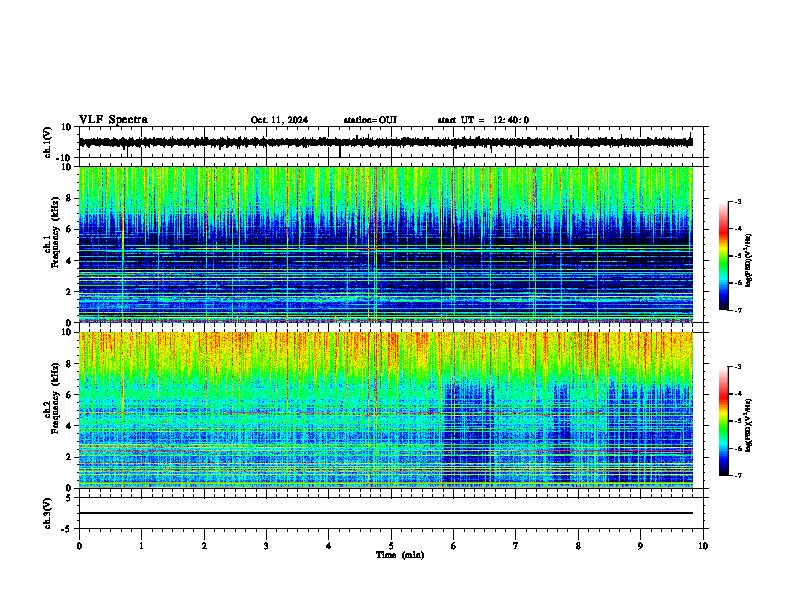The height and width of the screenshot is (612, 792).
Task: Select the date text "Oct. 11, 2024"
Action: pyautogui.click(x=279, y=120)
